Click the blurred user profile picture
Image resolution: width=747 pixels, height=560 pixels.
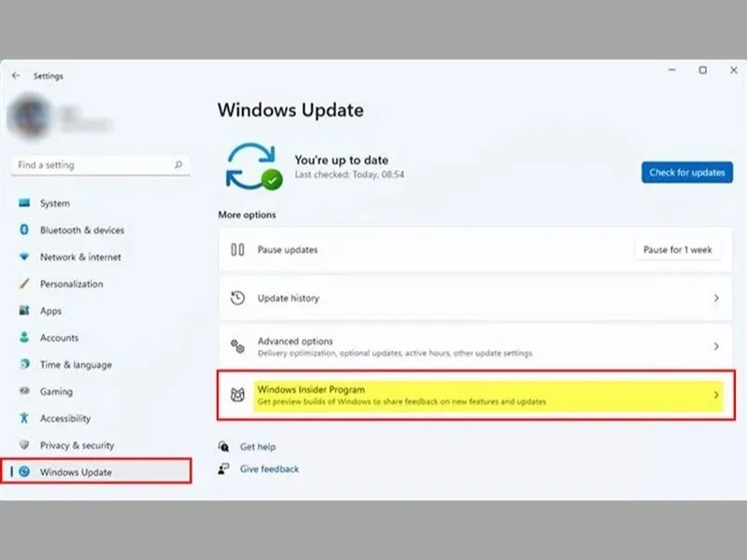click(x=30, y=116)
